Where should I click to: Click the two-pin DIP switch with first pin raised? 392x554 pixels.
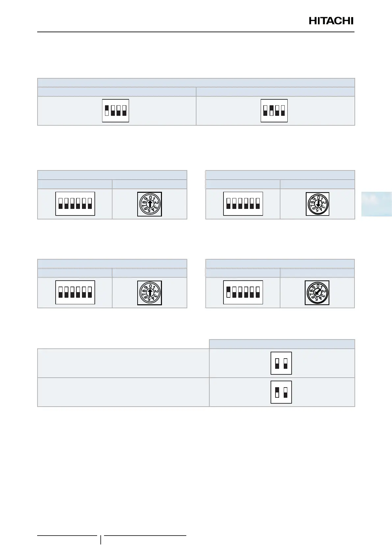click(281, 392)
